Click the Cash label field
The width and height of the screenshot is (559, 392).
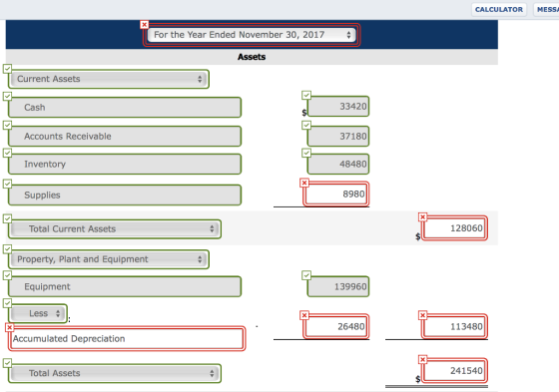coord(125,108)
